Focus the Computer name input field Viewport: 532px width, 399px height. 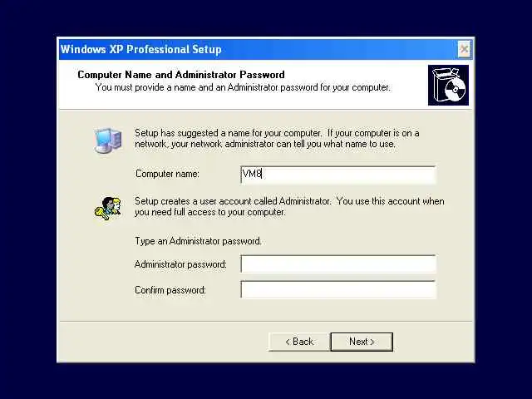click(338, 175)
